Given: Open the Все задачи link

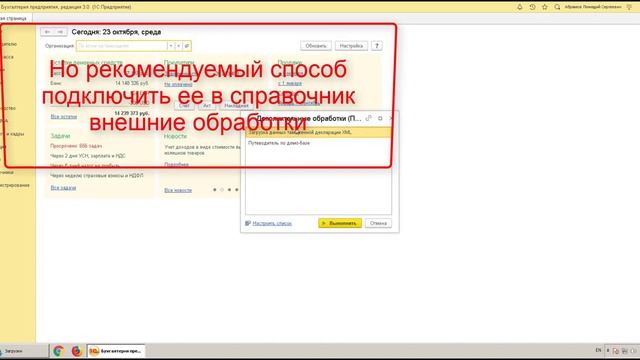Looking at the screenshot, I should 63,188.
